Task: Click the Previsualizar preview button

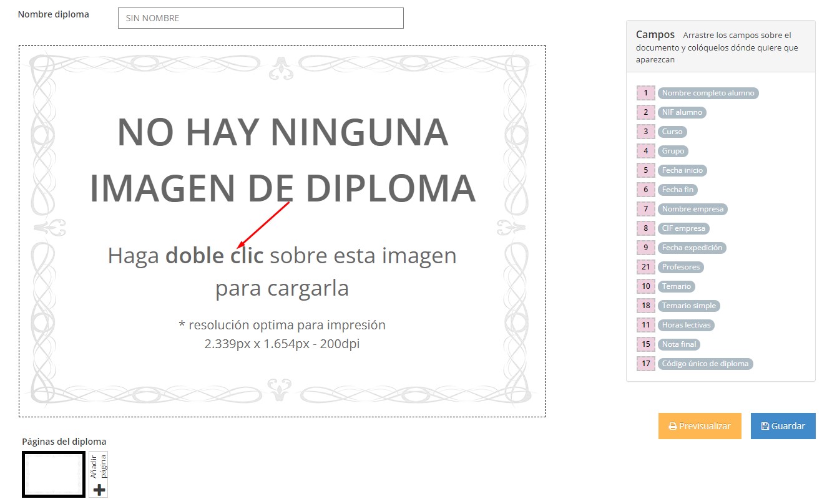Action: click(700, 426)
